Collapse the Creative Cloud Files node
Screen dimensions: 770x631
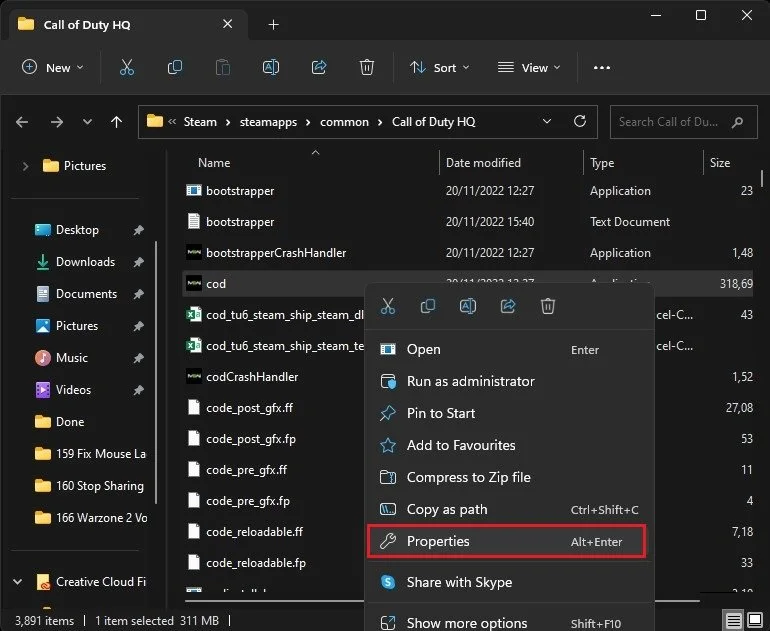tap(18, 581)
